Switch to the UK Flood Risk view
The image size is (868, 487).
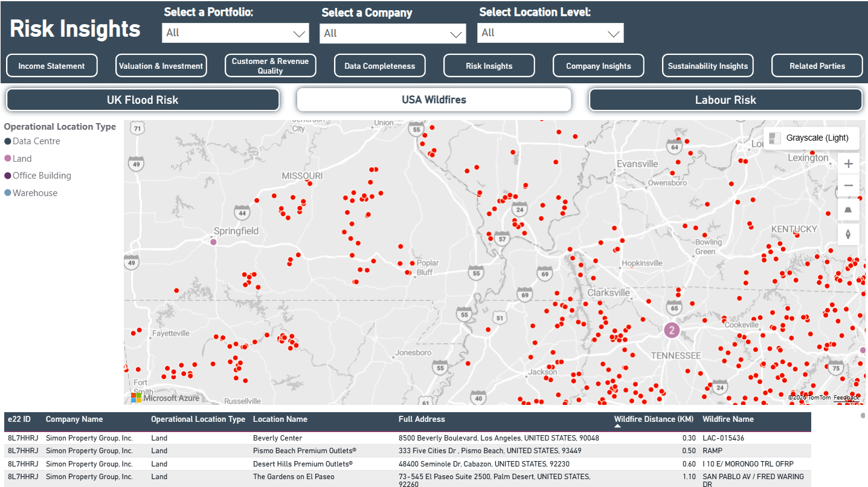pyautogui.click(x=143, y=100)
